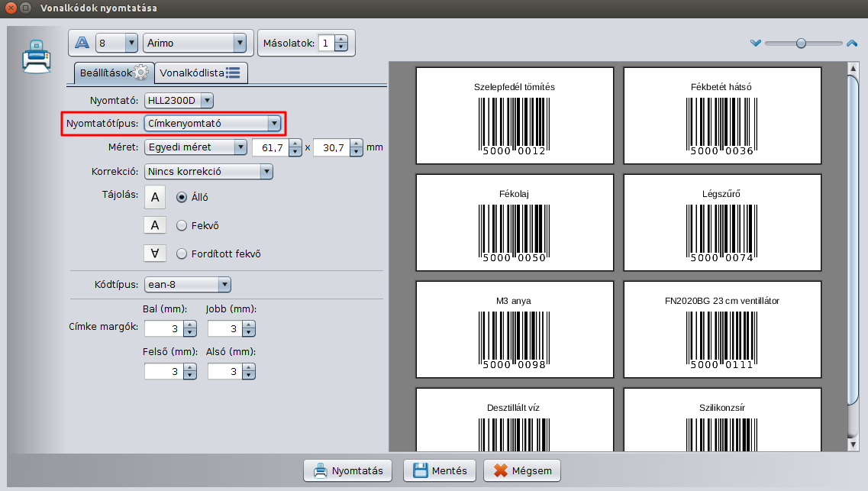Select the Álló orientation radio button

pos(182,197)
